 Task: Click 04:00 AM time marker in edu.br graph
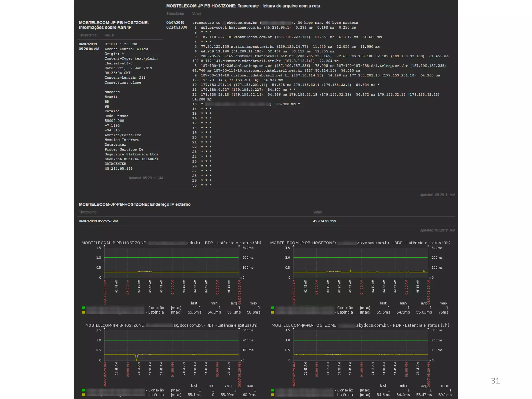coord(172,287)
